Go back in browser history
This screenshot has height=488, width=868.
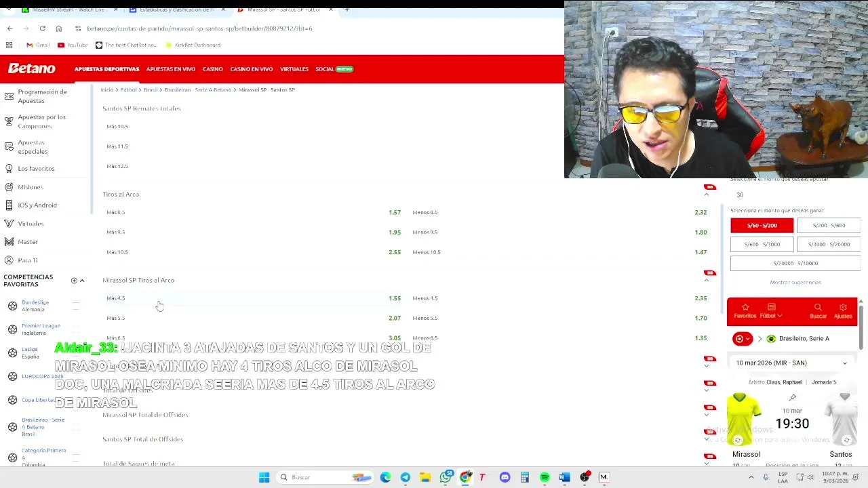point(9,28)
